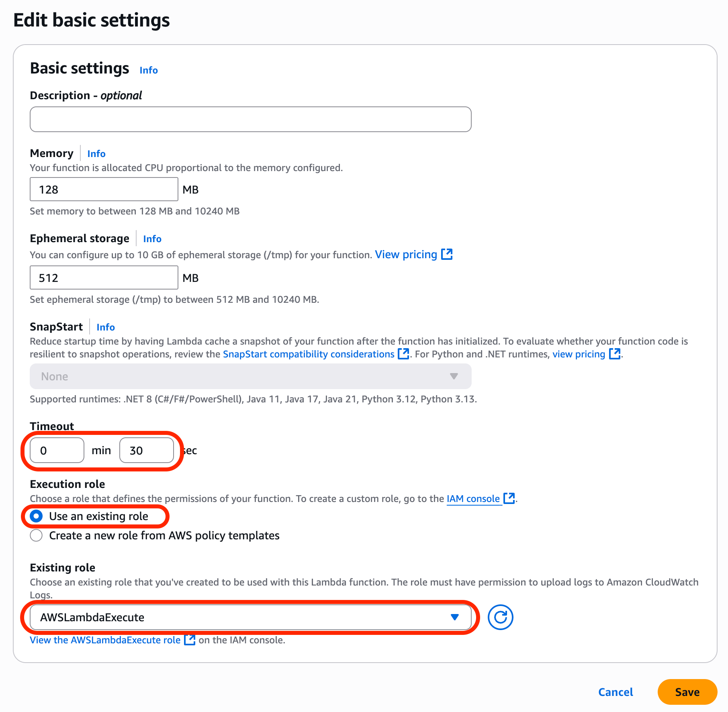The height and width of the screenshot is (712, 728).
Task: Refresh the existing roles list
Action: click(500, 617)
